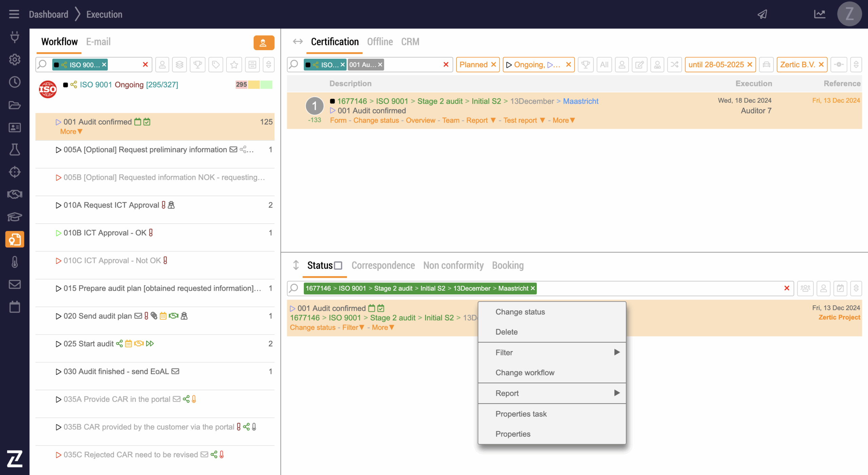Remove the Zertic B.V. filter chip
This screenshot has height=475, width=868.
coord(821,65)
